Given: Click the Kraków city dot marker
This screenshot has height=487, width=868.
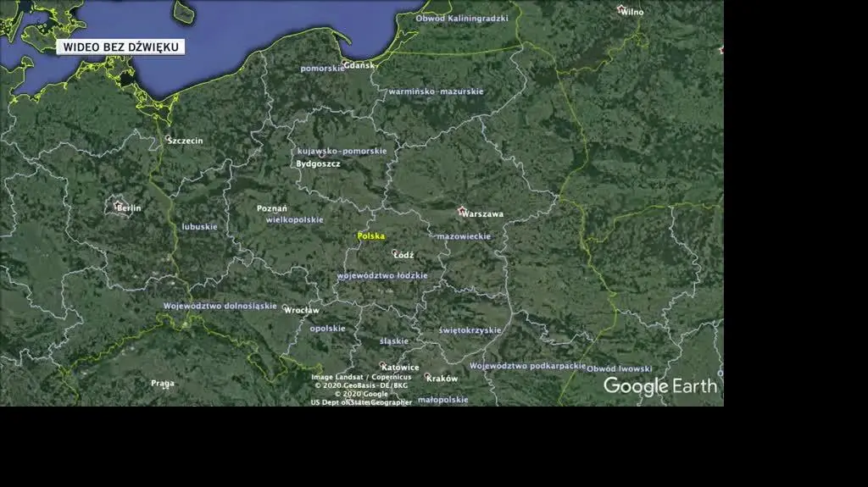Looking at the screenshot, I should (x=427, y=376).
